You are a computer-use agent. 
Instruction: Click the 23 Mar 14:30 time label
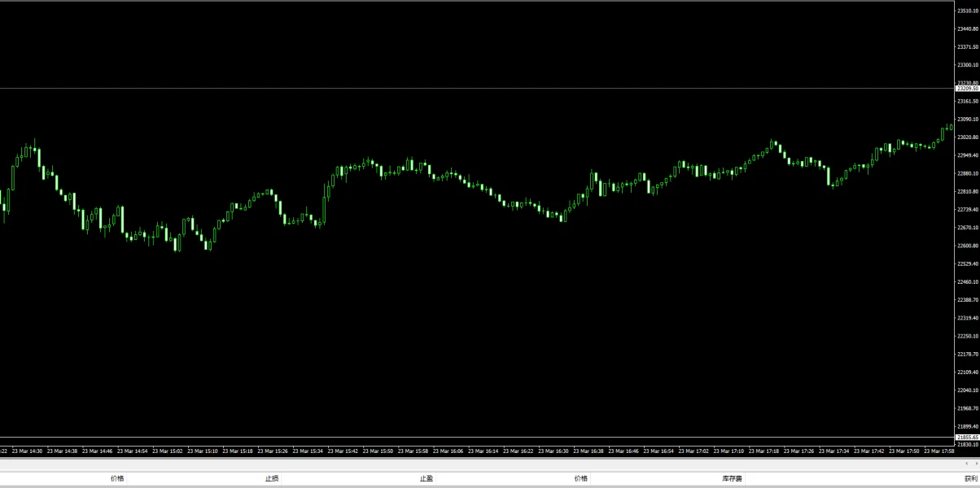(x=27, y=451)
